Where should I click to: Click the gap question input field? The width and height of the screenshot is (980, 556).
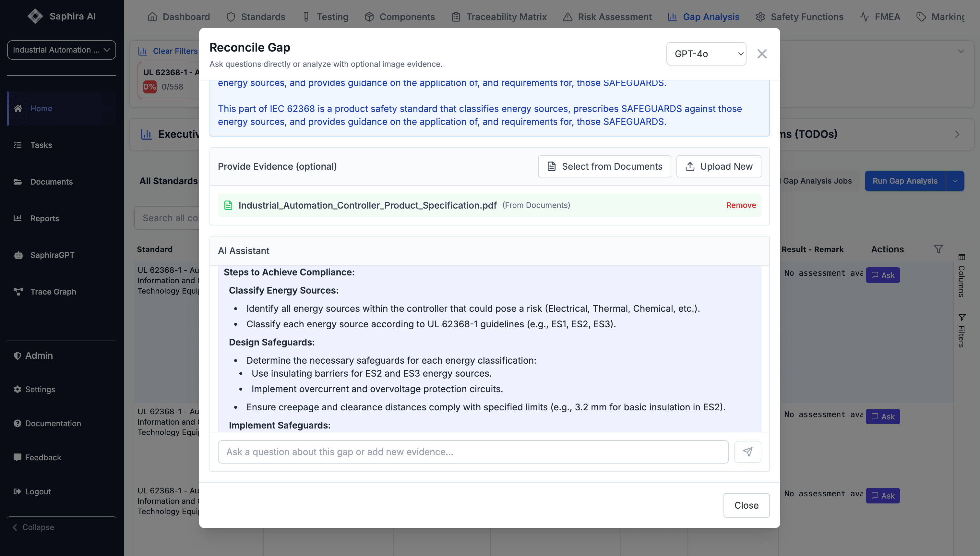(472, 452)
